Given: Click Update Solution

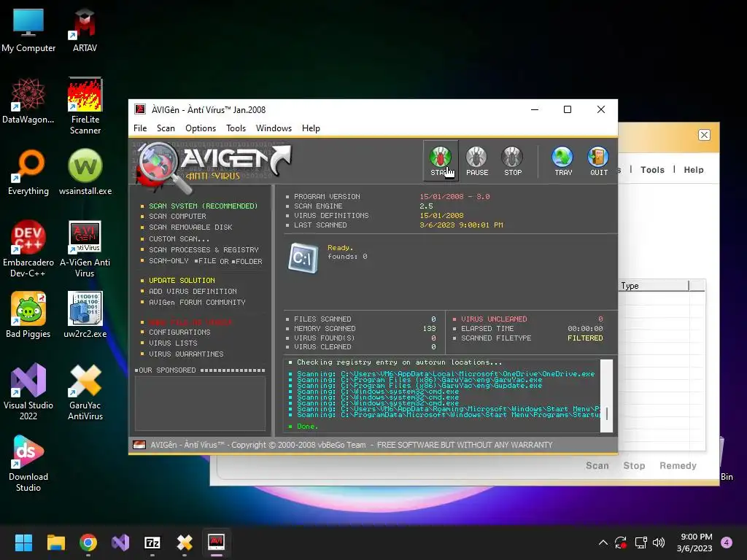Looking at the screenshot, I should point(182,281).
